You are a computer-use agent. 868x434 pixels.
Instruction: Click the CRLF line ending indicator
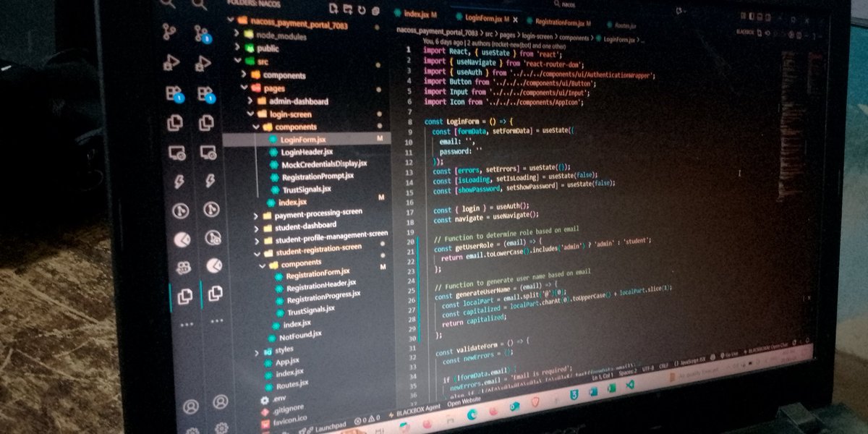(x=663, y=365)
